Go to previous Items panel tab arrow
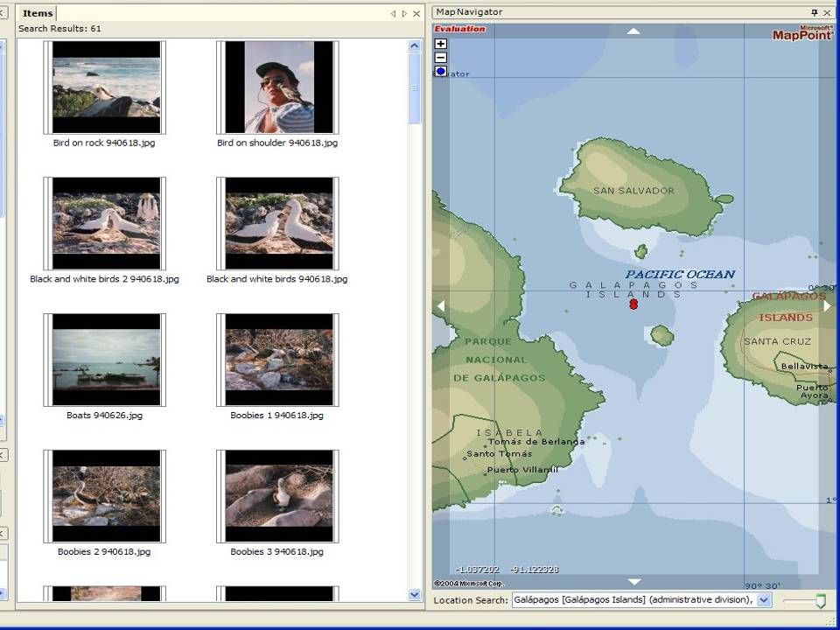The width and height of the screenshot is (840, 630). [393, 14]
